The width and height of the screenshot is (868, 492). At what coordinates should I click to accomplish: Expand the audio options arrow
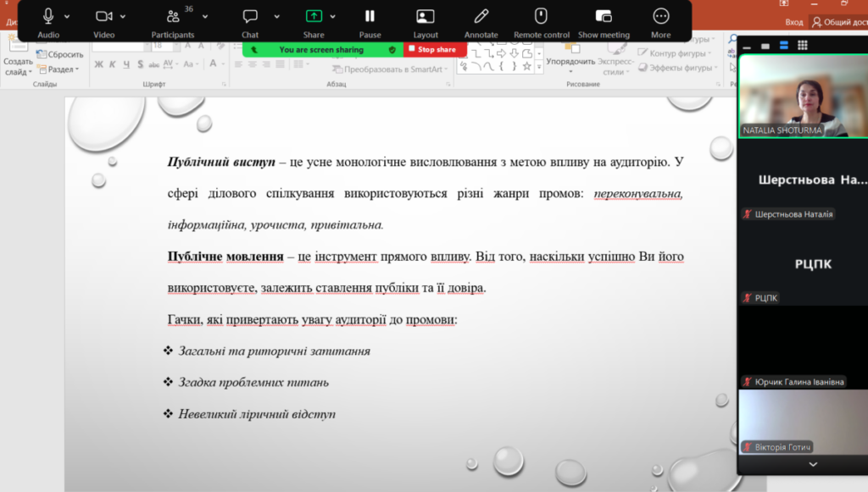click(x=68, y=16)
